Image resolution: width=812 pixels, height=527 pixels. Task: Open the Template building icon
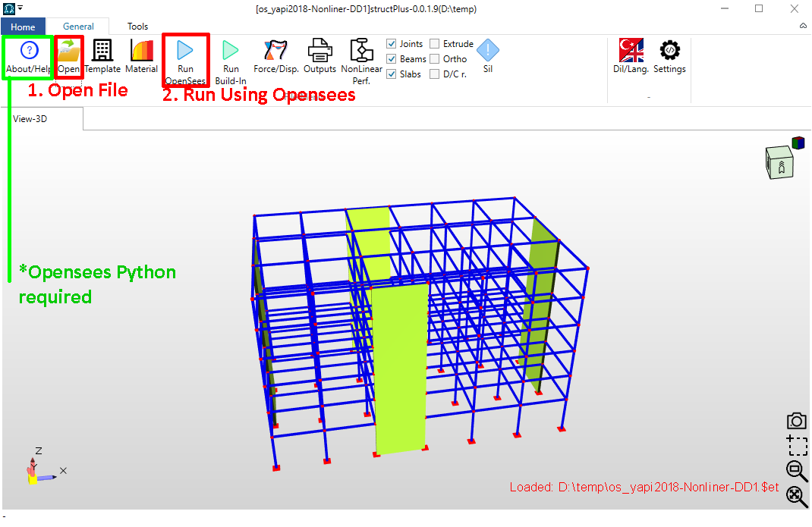[x=102, y=51]
